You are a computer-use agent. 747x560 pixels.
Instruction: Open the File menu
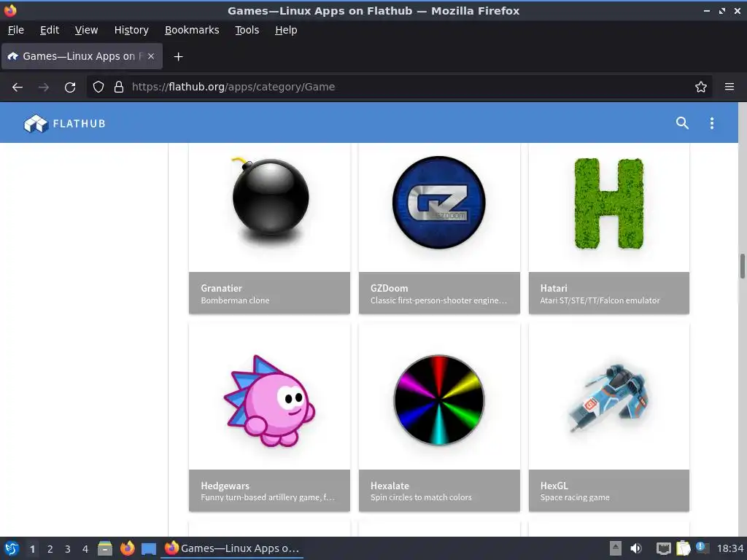click(x=16, y=30)
